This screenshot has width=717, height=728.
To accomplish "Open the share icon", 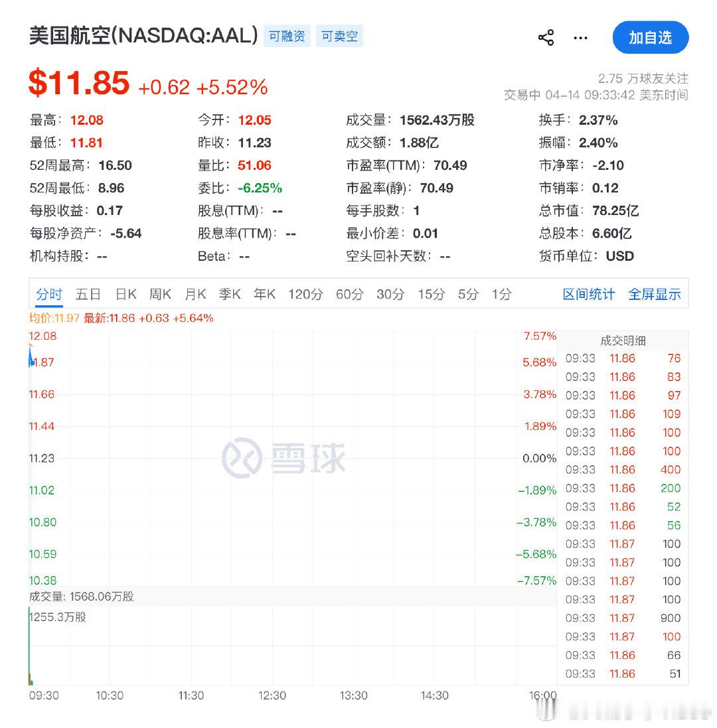I will 546,38.
